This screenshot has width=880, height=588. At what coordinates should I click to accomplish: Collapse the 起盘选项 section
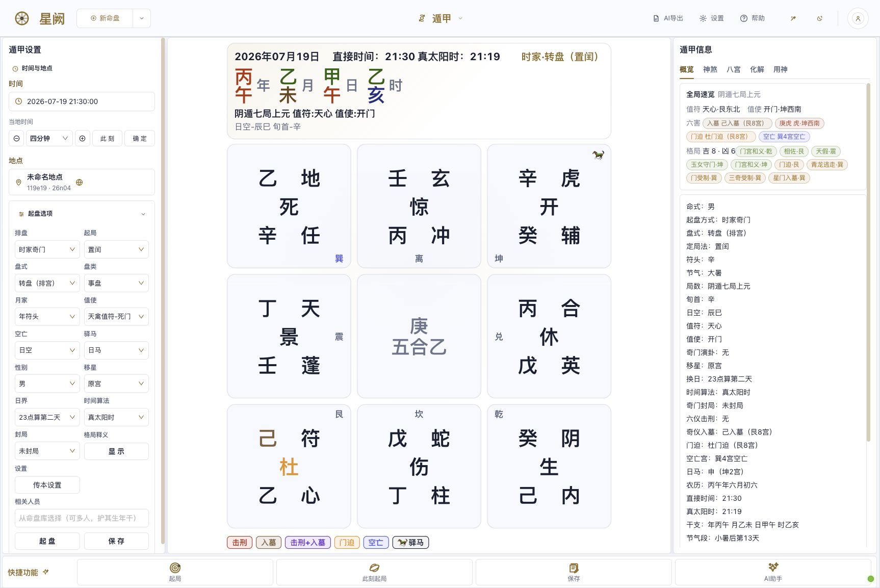82,214
